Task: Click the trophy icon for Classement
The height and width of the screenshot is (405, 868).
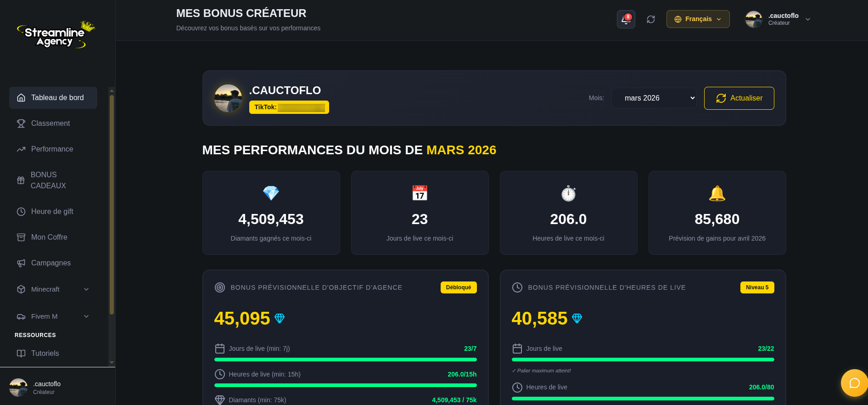Action: (x=21, y=124)
